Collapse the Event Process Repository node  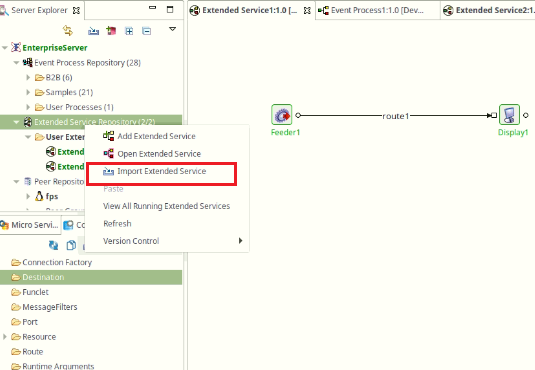click(16, 63)
